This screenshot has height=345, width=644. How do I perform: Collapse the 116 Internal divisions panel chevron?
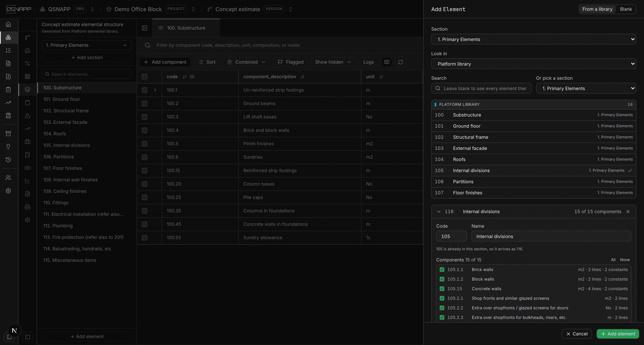click(x=439, y=211)
